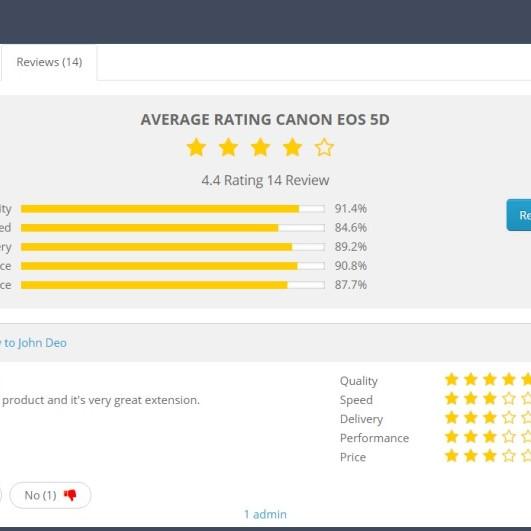Click third star in Performance row

coord(490,437)
